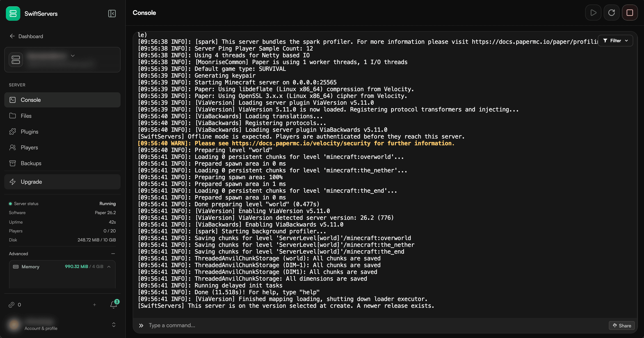Open notifications bell with 3 badge

click(x=114, y=304)
